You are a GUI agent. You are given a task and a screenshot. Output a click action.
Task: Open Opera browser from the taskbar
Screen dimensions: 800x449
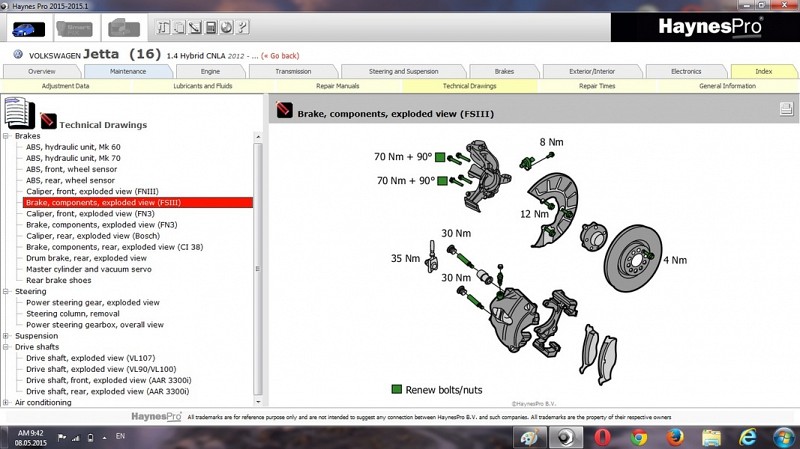(x=603, y=437)
